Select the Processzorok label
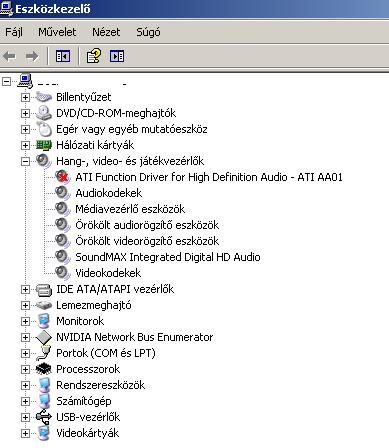389x448 pixels. (x=88, y=369)
